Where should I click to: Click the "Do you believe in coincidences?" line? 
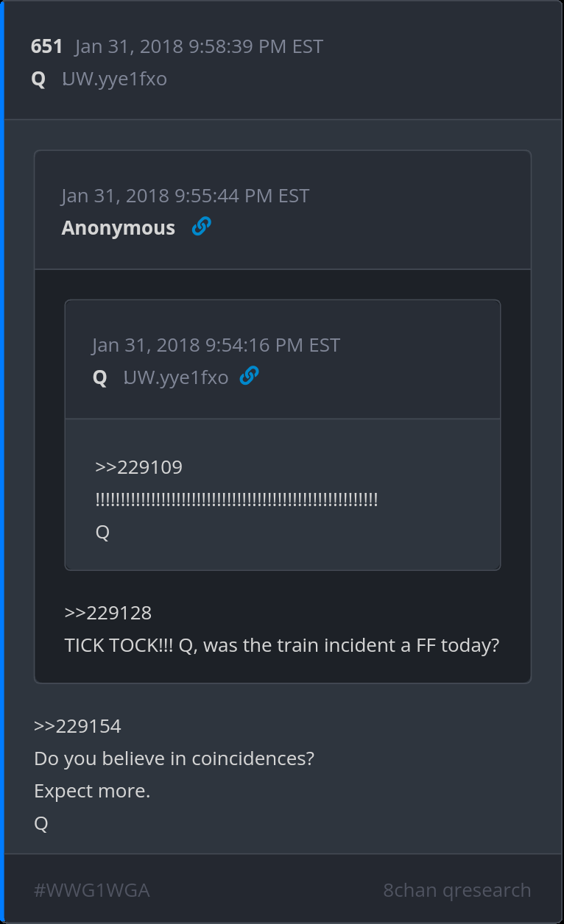pyautogui.click(x=174, y=758)
